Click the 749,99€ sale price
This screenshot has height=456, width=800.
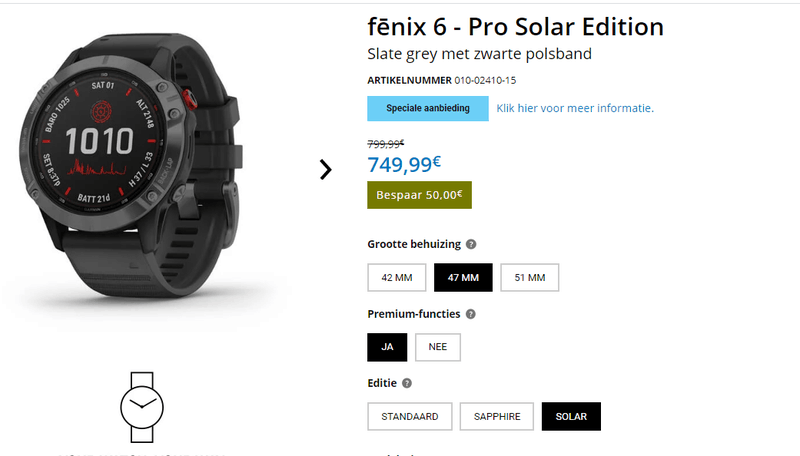click(406, 164)
